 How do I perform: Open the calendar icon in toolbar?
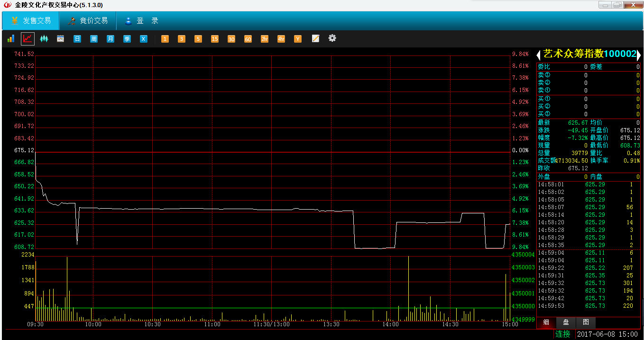pos(60,39)
